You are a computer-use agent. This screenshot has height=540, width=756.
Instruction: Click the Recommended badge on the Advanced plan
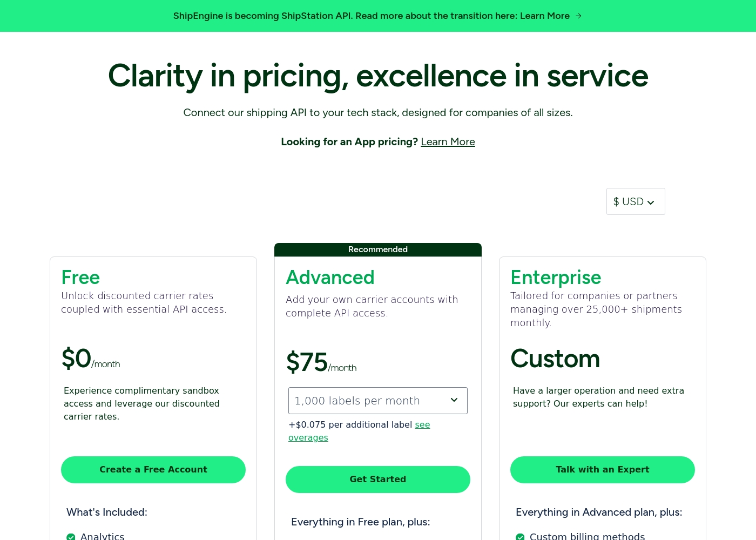coord(378,249)
